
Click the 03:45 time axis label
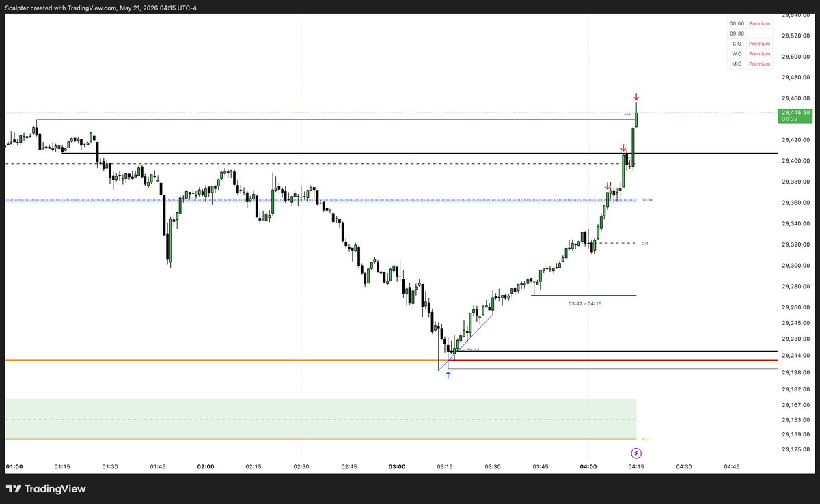coord(541,467)
